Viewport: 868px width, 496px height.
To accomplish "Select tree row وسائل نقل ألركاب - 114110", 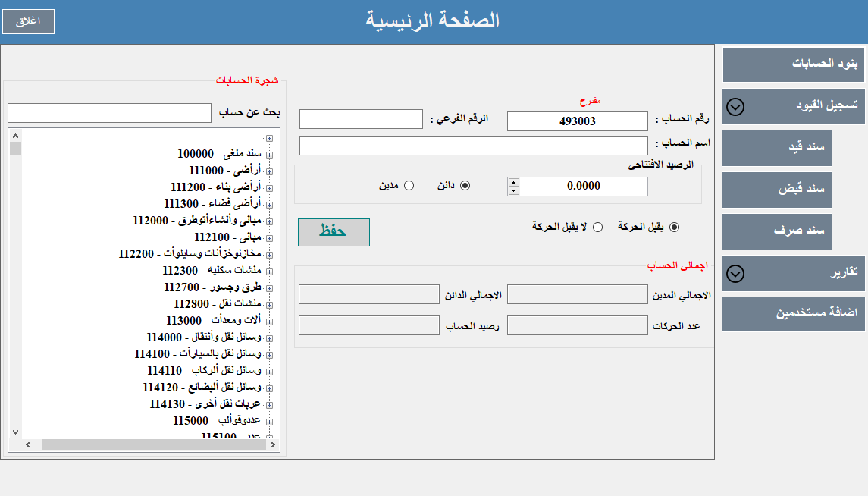I will (204, 370).
